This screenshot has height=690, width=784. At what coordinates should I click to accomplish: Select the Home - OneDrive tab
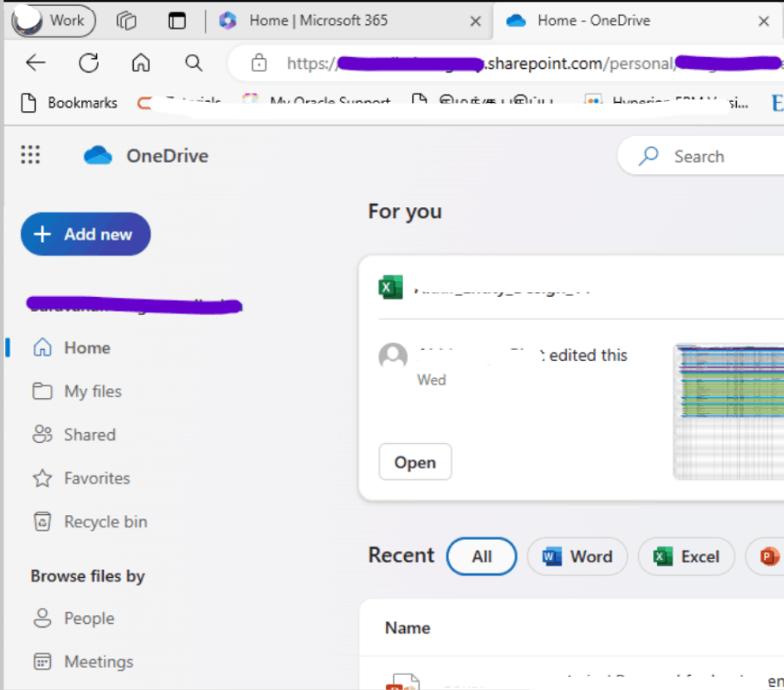tap(593, 21)
